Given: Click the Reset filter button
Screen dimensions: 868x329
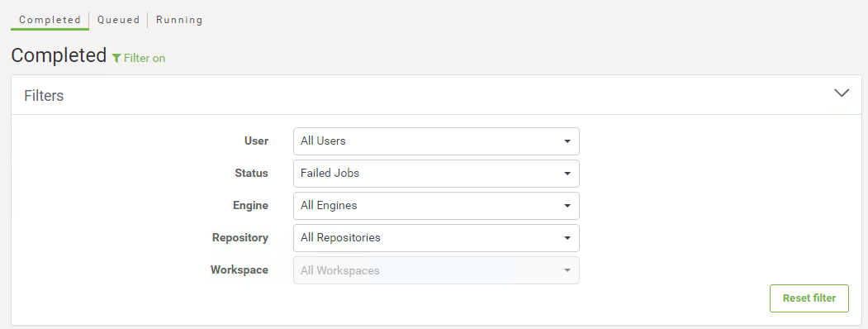Looking at the screenshot, I should coord(809,298).
